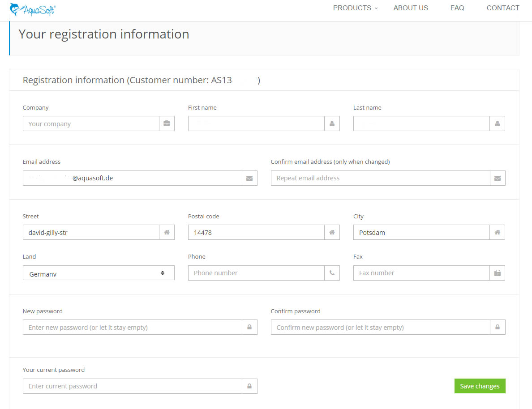Click into the Email address field
Screen dimensions: 532x409
click(132, 178)
